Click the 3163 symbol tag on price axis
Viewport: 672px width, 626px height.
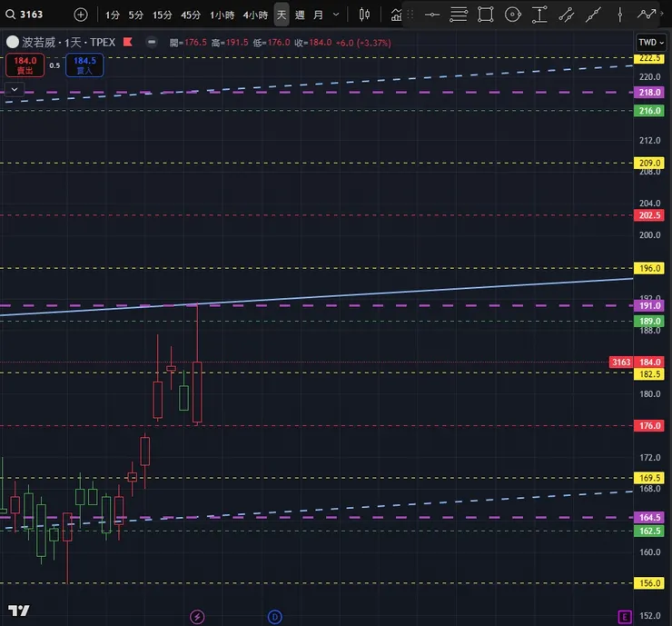point(621,363)
